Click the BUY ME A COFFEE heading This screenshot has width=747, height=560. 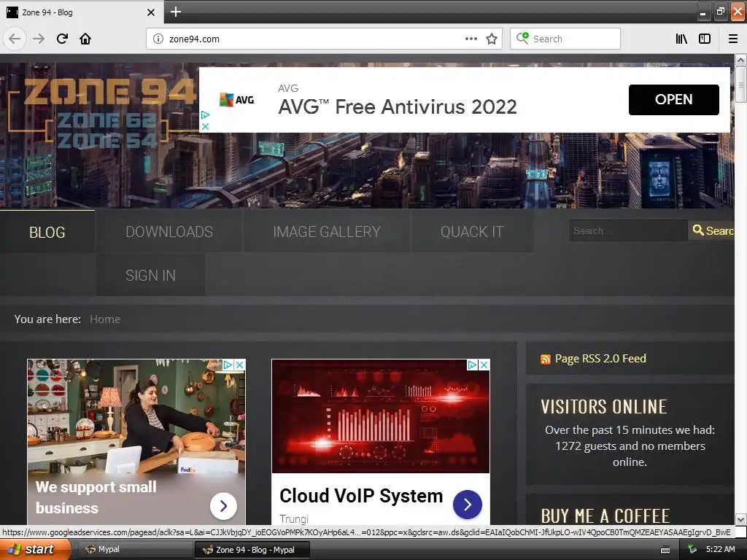(605, 516)
